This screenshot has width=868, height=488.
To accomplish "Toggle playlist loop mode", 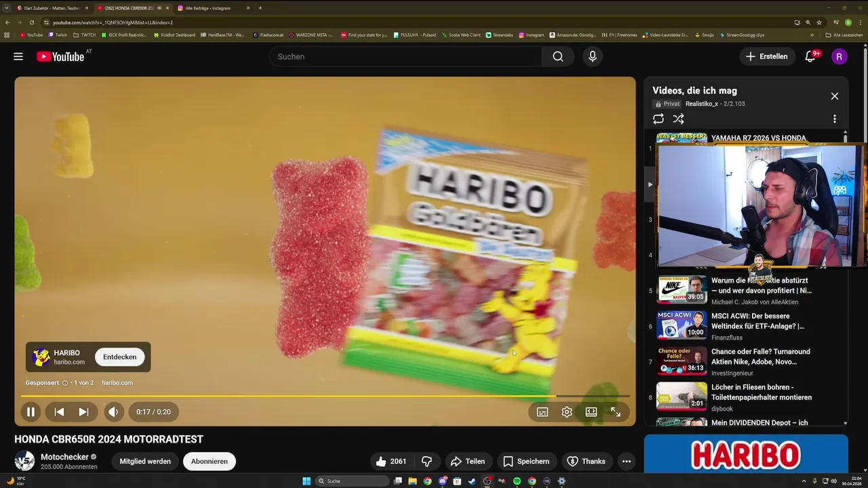I will point(658,119).
